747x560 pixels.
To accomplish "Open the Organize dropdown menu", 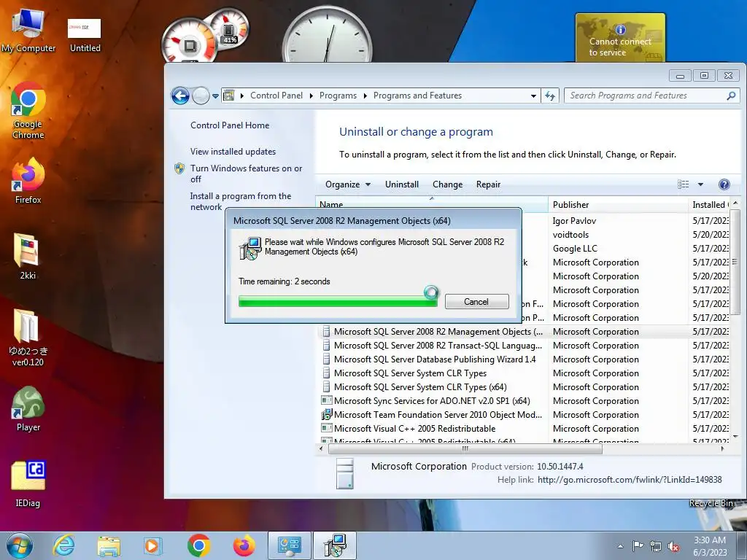I will click(x=348, y=184).
